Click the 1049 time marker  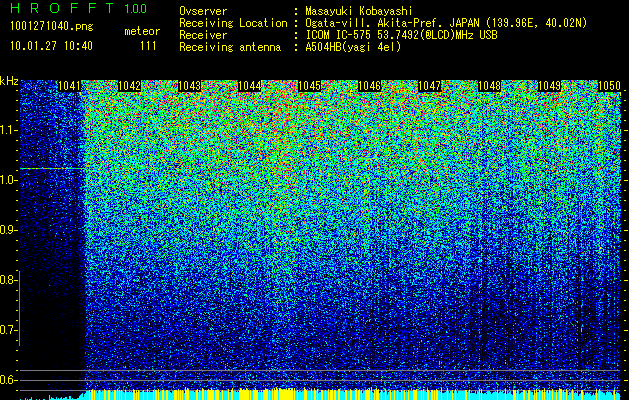pyautogui.click(x=549, y=86)
